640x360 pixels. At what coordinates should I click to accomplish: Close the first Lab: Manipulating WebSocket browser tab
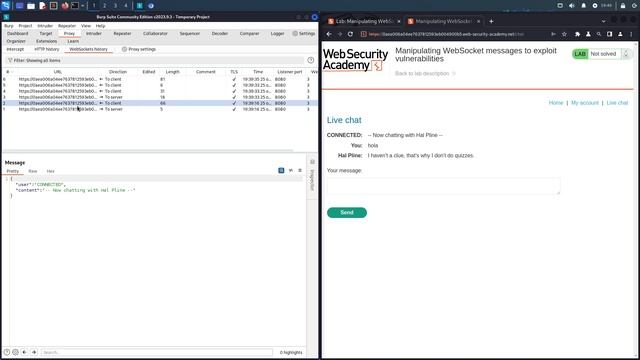[x=399, y=21]
